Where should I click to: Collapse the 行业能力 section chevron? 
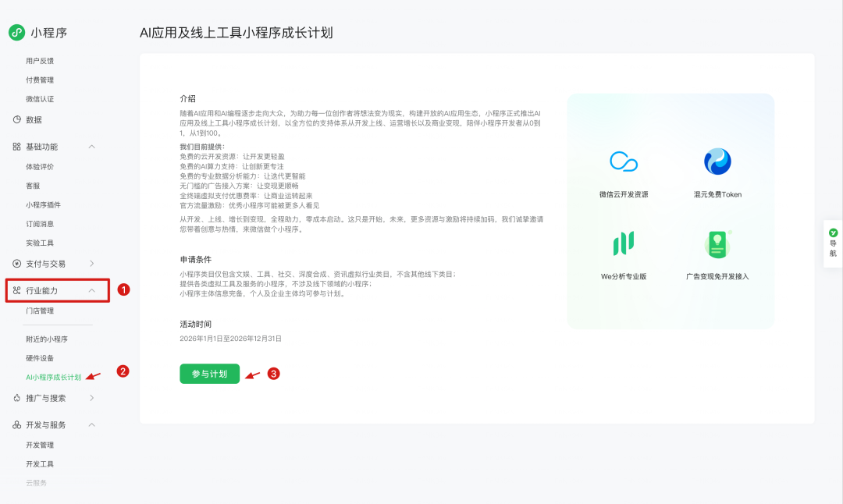[92, 291]
